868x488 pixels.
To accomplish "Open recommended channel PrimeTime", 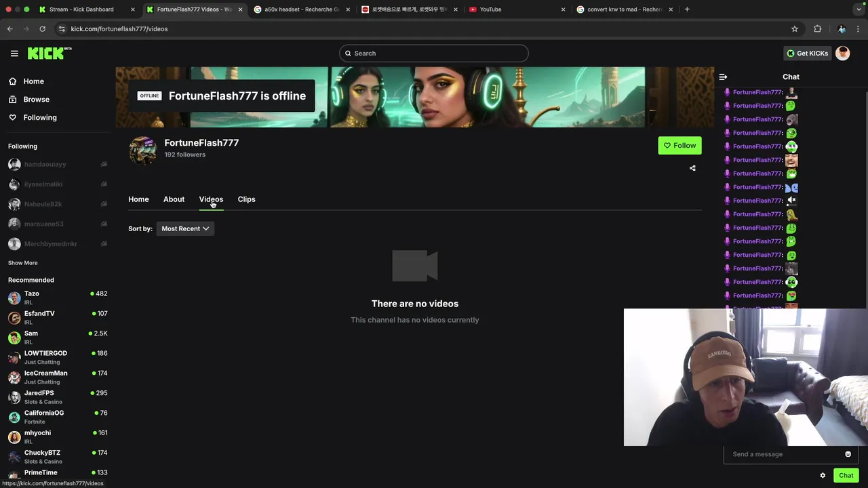I will 58,474.
